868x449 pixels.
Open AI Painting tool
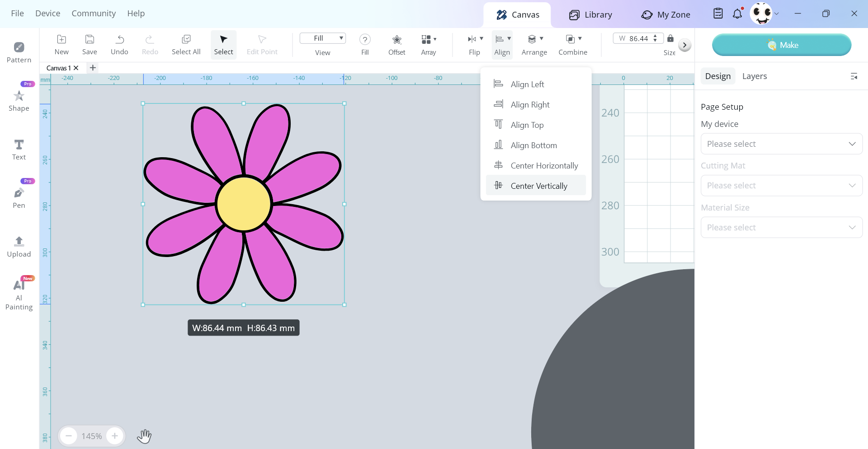click(x=19, y=295)
